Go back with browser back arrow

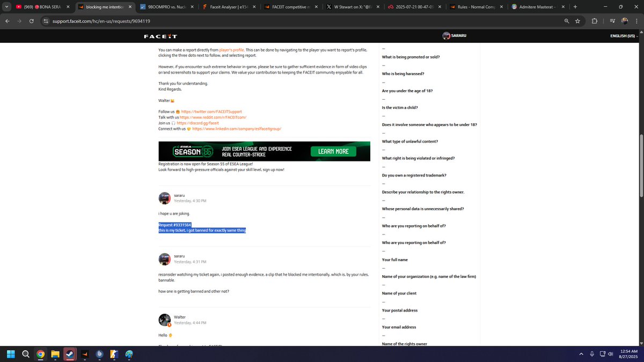tap(8, 21)
